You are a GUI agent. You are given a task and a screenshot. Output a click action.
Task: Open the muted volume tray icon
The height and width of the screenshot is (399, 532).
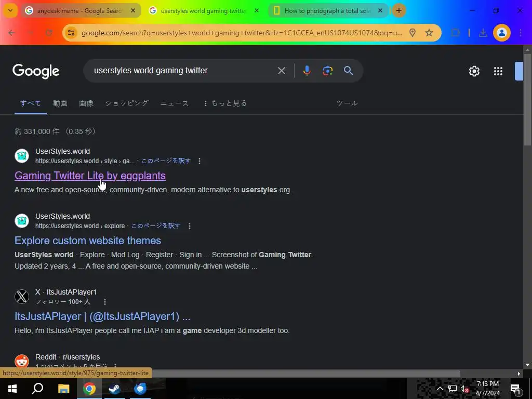coord(464,389)
